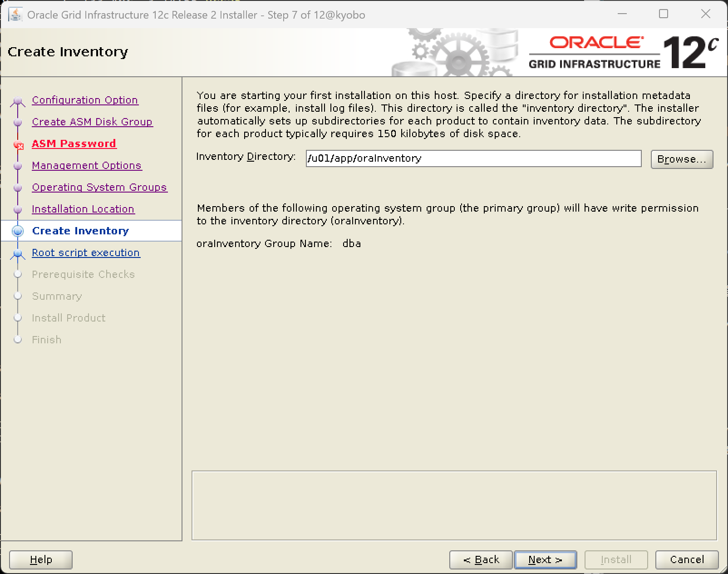
Task: Click the disabled Install button
Action: (x=616, y=559)
